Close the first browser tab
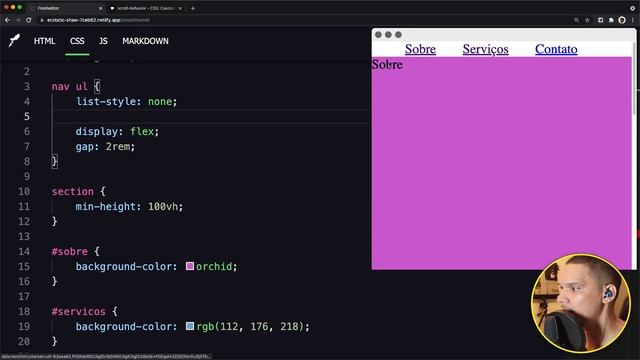640x360 pixels. (x=101, y=8)
